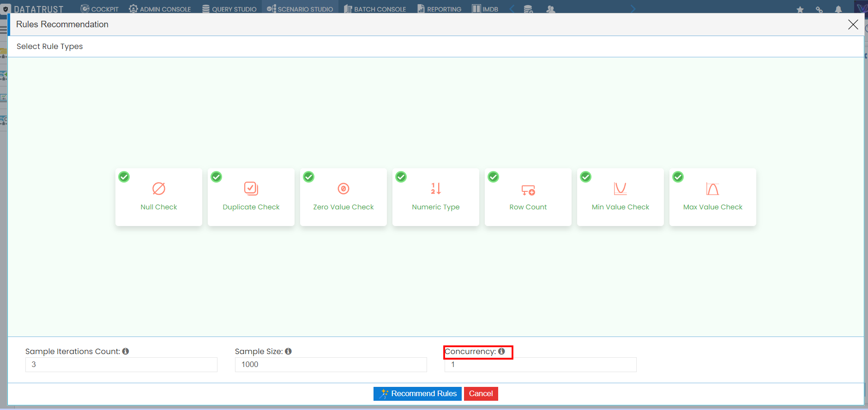Select the Min Value Check icon
The height and width of the screenshot is (410, 868).
620,189
